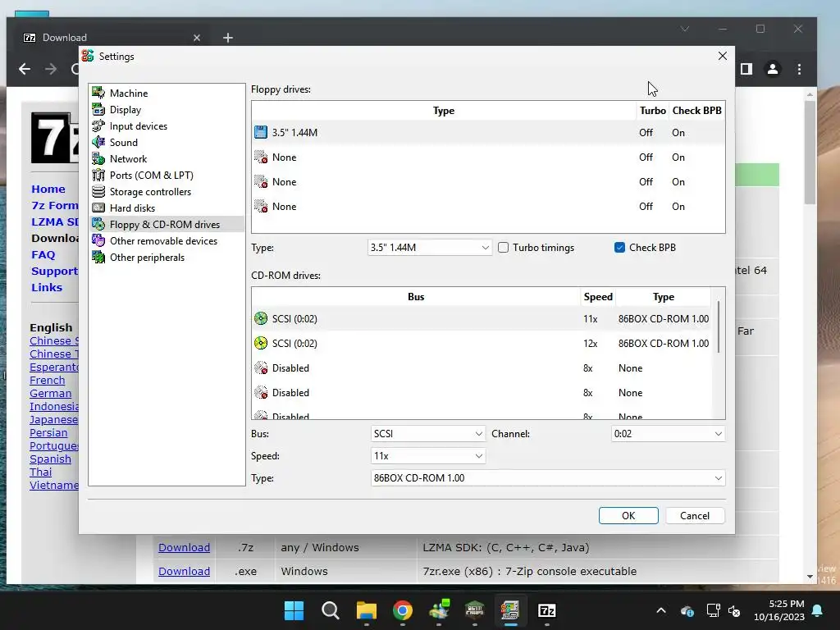Open a new browser tab
Image resolution: width=840 pixels, height=630 pixels.
coord(228,38)
